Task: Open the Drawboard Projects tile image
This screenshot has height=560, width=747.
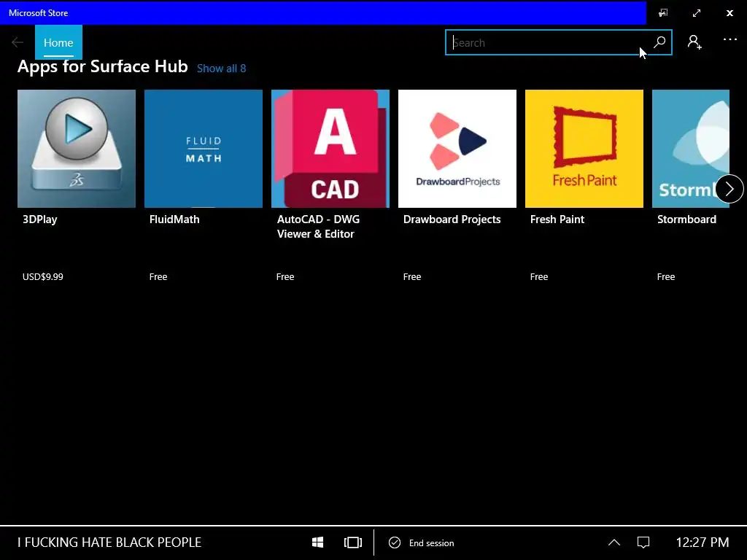Action: coord(457,149)
